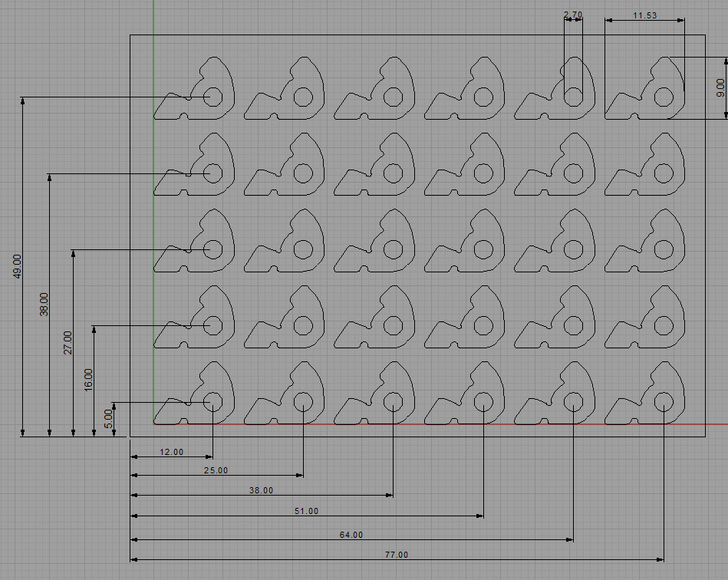Click the 51.00 horizontal dimension label
This screenshot has width=728, height=580.
306,511
